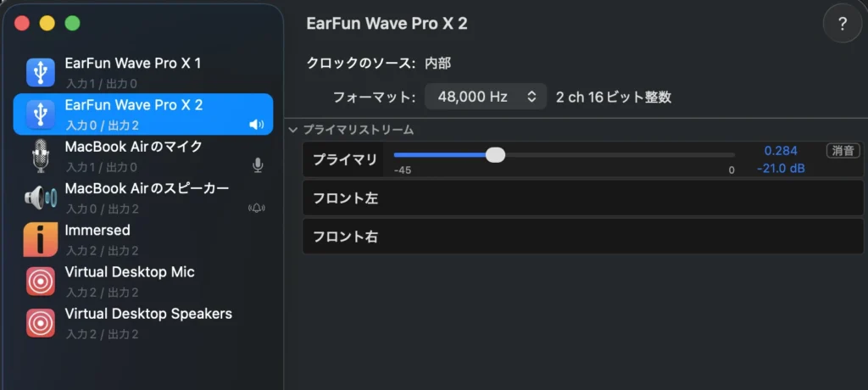The height and width of the screenshot is (390, 868).
Task: Mute the primary stream with 消音 button
Action: (843, 151)
